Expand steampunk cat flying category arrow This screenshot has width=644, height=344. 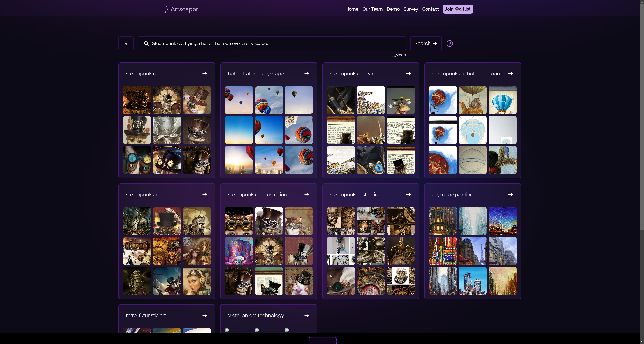tap(408, 74)
